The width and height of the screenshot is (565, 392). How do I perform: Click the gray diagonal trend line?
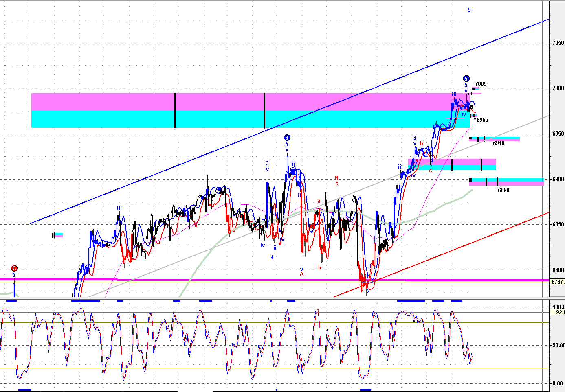[319, 207]
